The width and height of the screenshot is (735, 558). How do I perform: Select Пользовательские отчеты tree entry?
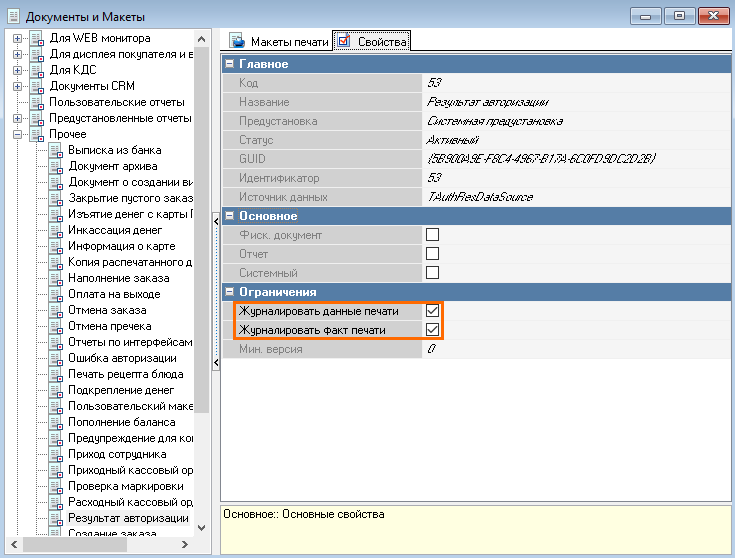[x=116, y=102]
